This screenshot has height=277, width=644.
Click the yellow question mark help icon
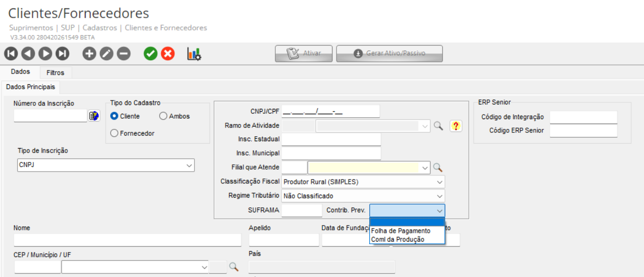(456, 126)
